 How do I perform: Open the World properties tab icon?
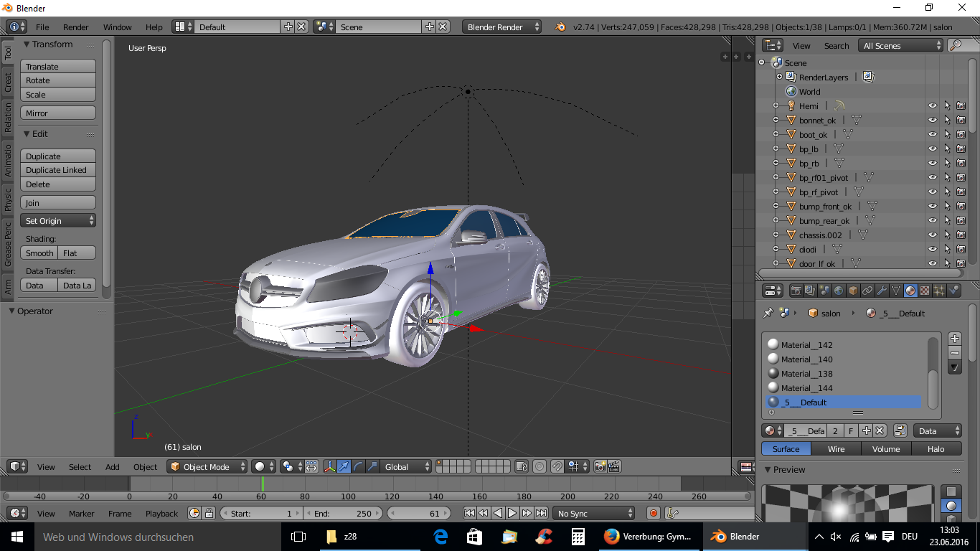pos(839,291)
